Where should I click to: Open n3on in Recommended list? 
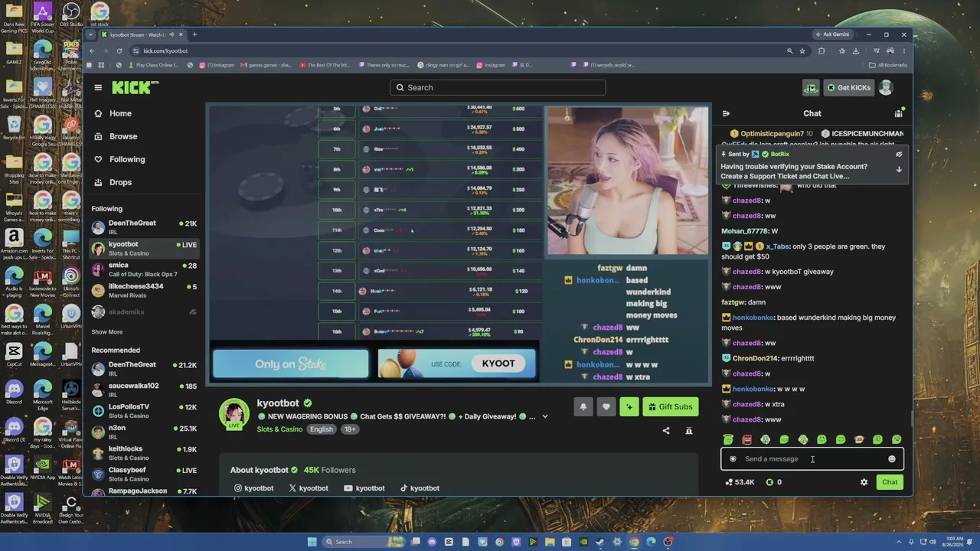(x=144, y=432)
